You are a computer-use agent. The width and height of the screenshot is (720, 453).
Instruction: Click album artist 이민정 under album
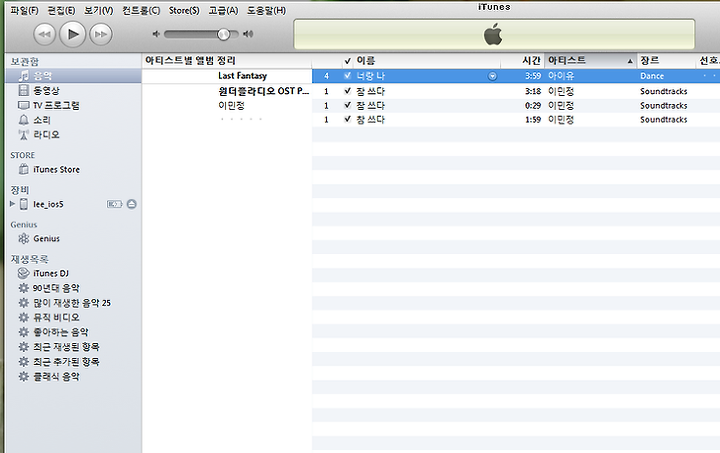(231, 105)
